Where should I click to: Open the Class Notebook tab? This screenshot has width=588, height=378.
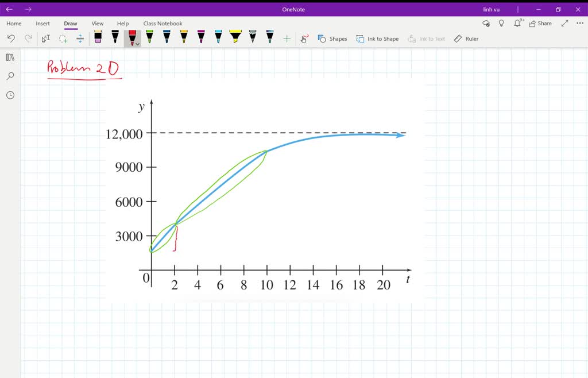pos(163,24)
